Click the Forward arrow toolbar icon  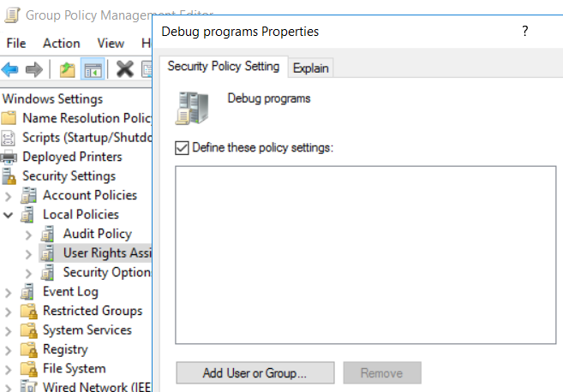[x=33, y=68]
